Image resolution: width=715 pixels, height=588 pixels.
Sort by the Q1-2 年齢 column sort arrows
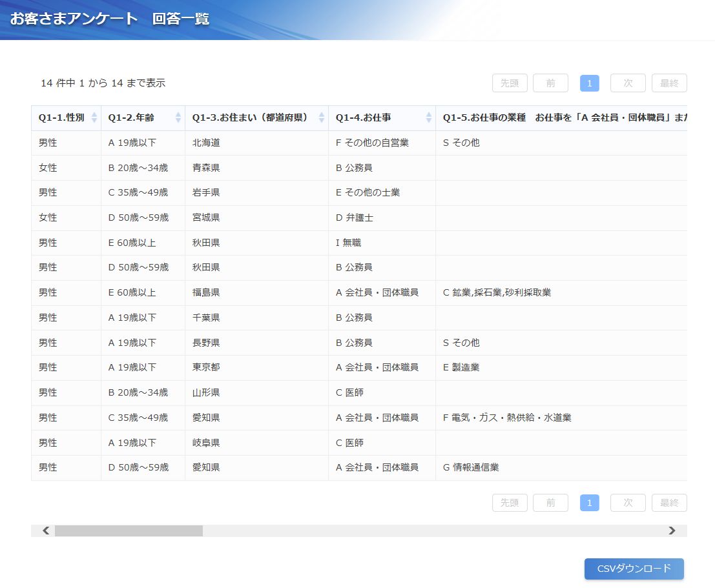tap(178, 117)
